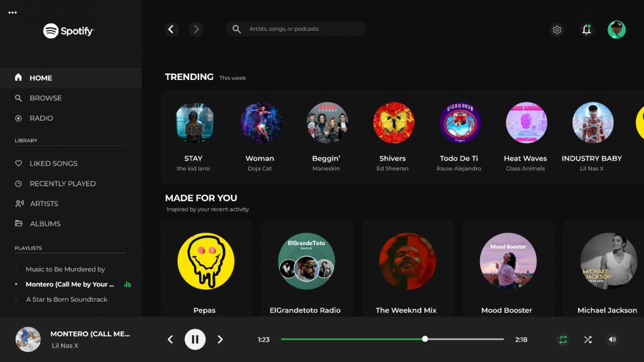
Task: Select the Liked Songs heart icon
Action: click(x=19, y=163)
